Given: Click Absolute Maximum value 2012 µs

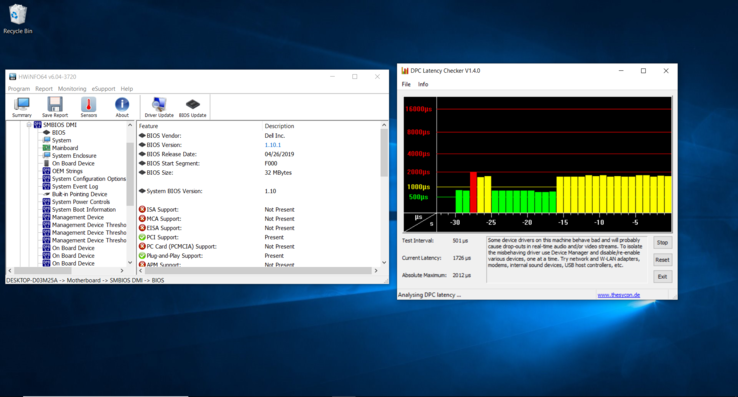Looking at the screenshot, I should tap(461, 275).
